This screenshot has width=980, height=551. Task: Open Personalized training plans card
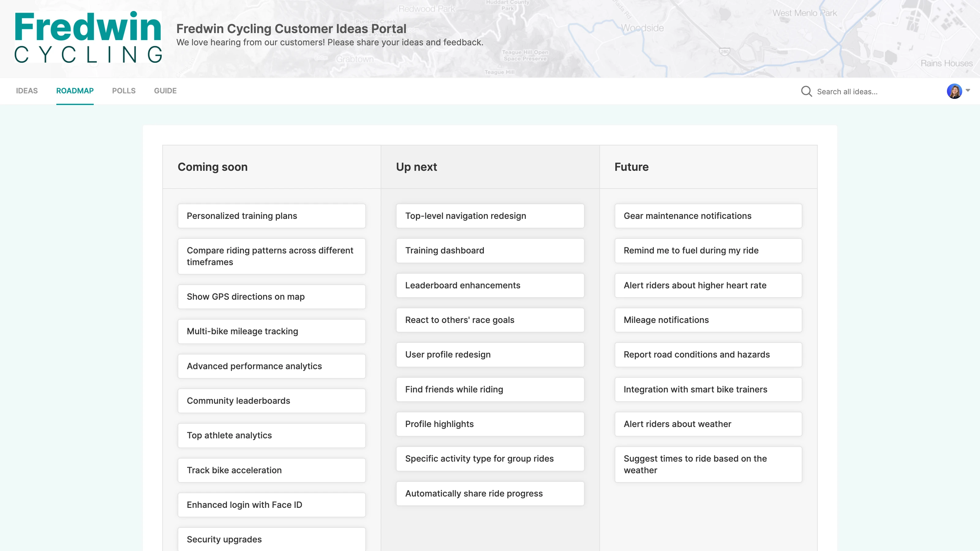271,216
